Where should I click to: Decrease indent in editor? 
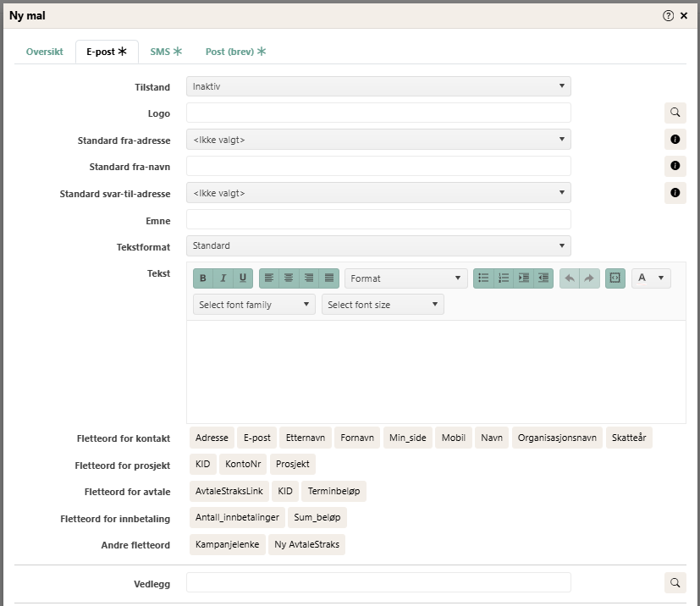point(543,278)
